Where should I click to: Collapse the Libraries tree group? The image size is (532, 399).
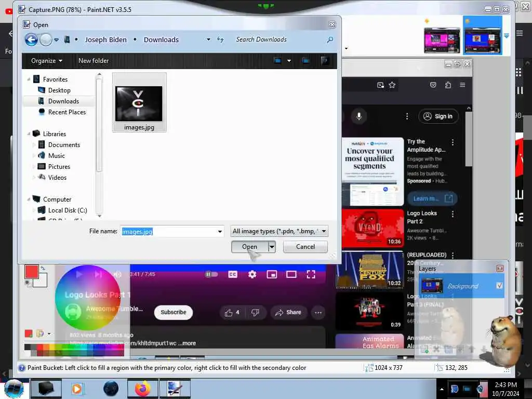click(x=29, y=134)
